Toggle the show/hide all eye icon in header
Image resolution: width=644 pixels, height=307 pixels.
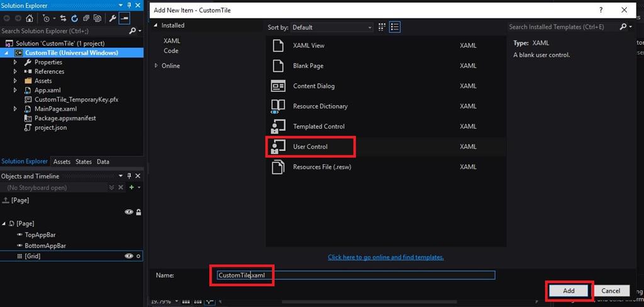(129, 212)
